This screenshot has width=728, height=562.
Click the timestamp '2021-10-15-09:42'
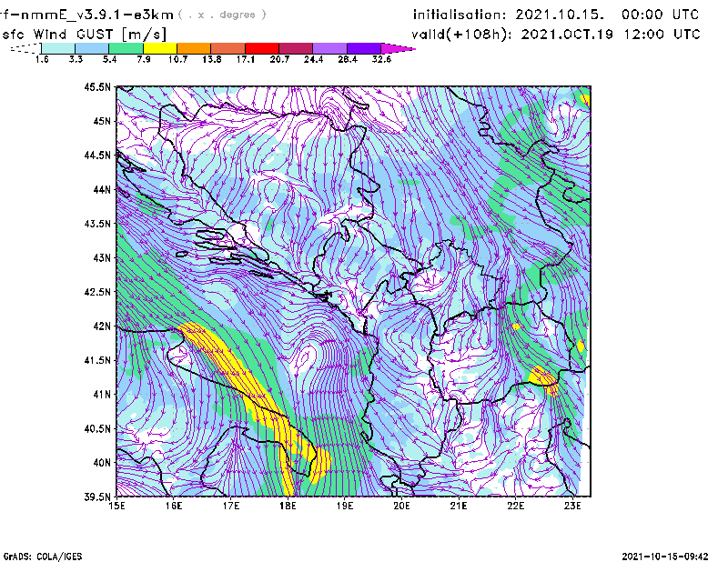(x=665, y=557)
